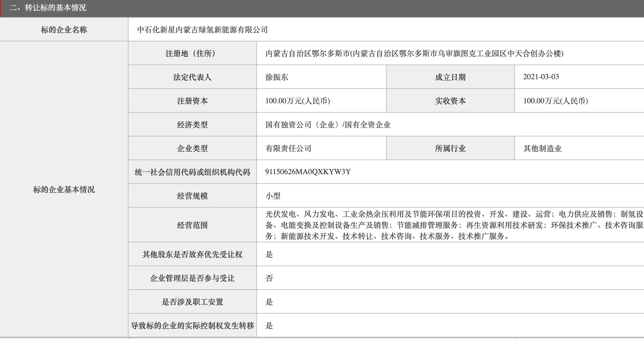Click the 注册资本 value 100.00万元

297,101
